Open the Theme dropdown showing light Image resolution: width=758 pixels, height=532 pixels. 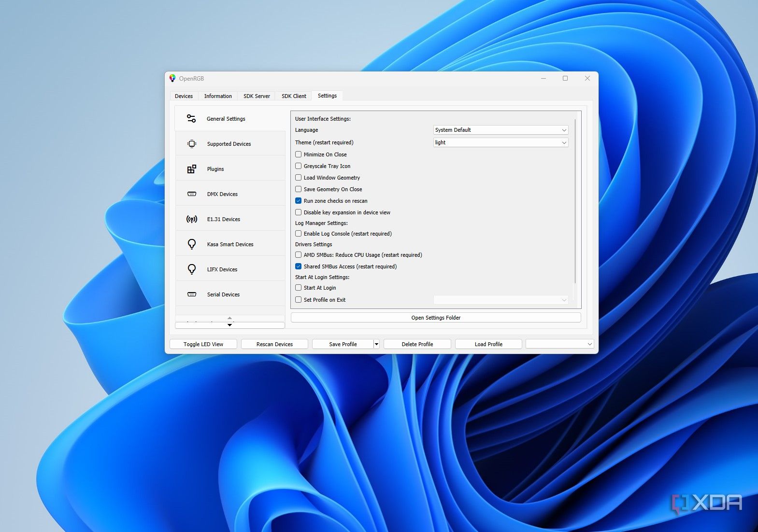click(501, 142)
